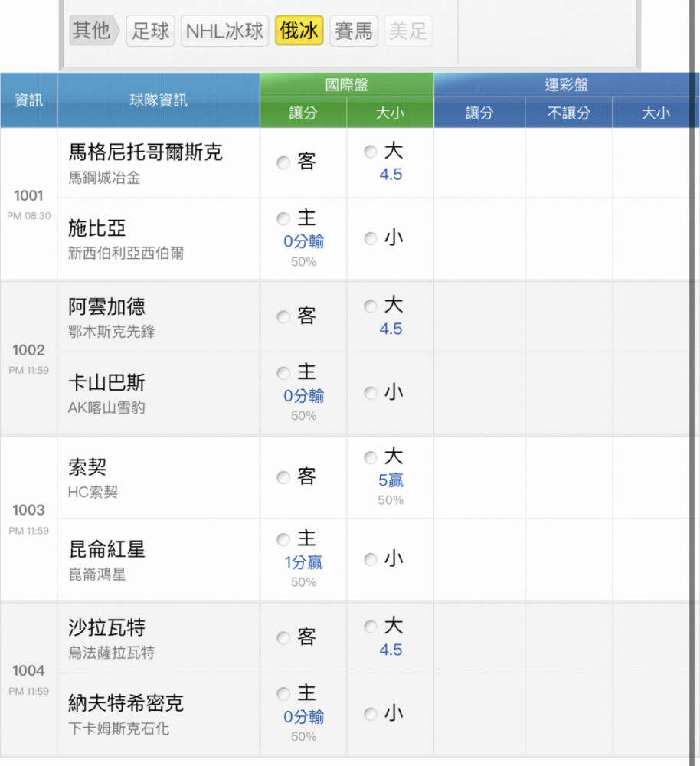This screenshot has width=700, height=766.
Task: Click 馬鋼城冶金 subtitle
Action: [x=104, y=178]
